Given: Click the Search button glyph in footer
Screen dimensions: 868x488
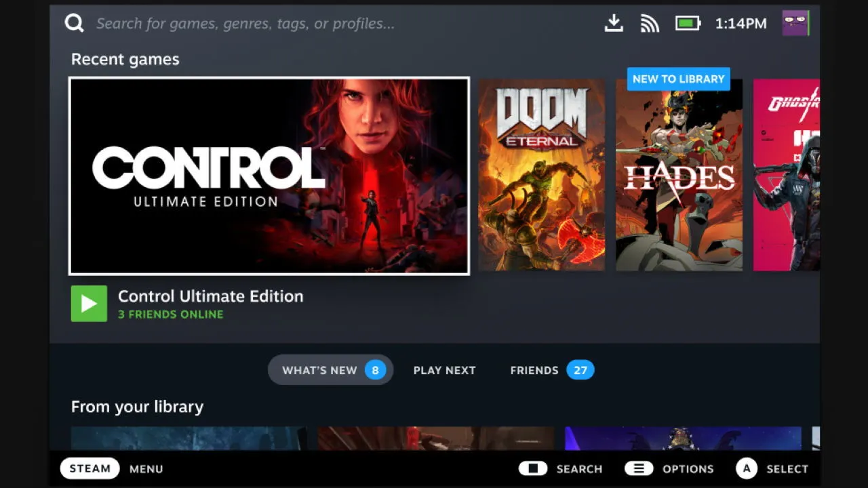Looking at the screenshot, I should click(x=533, y=468).
